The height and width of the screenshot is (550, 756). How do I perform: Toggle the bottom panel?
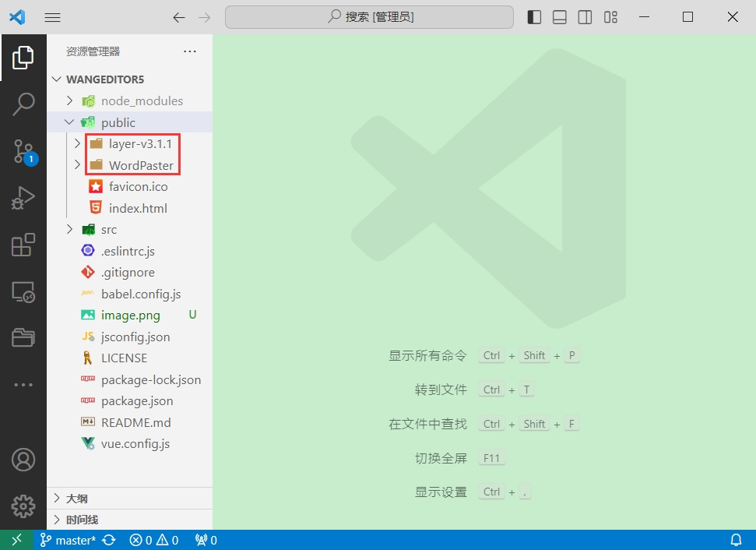coord(560,16)
